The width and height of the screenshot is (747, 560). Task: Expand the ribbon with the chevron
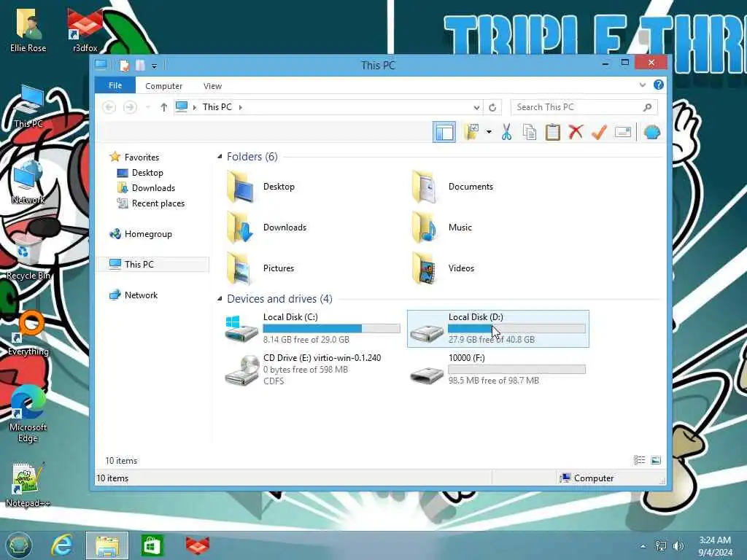point(642,85)
